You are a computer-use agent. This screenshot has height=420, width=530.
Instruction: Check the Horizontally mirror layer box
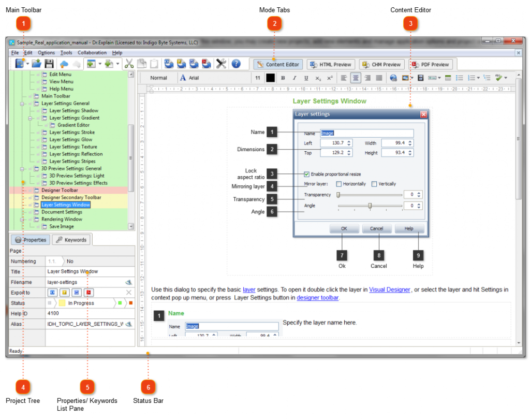(338, 184)
